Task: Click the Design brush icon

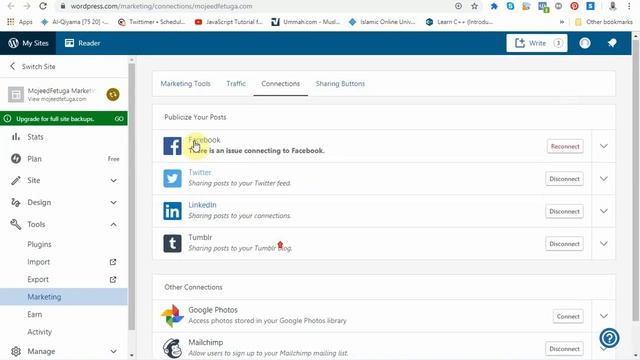Action: (16, 202)
